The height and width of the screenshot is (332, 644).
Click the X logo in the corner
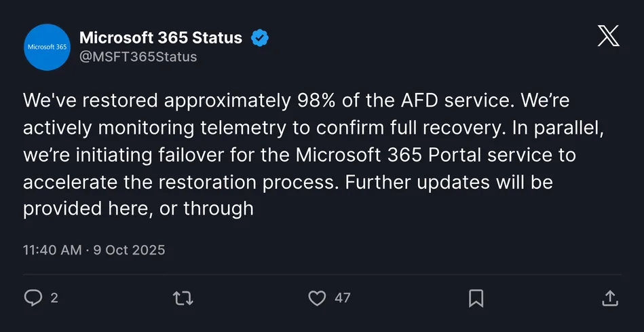pyautogui.click(x=608, y=35)
